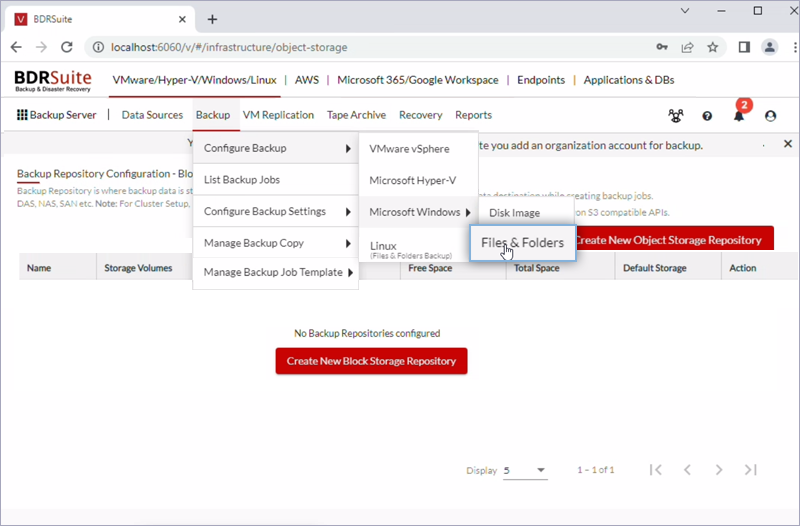Click the Free Space column header

click(x=430, y=268)
